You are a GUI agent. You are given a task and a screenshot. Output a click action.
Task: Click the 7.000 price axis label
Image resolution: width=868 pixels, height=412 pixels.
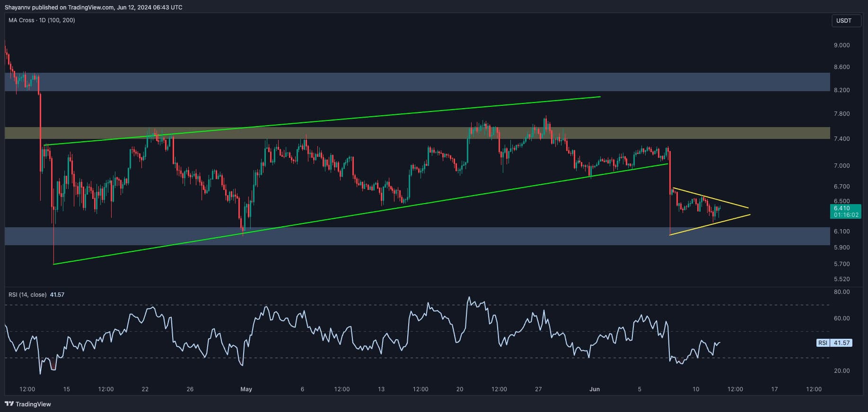842,166
